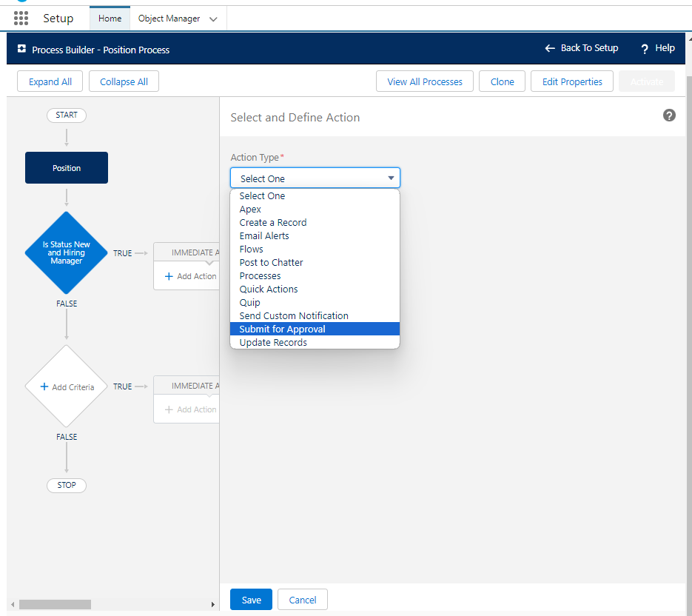Select Submit for Approval option
The image size is (692, 616).
click(x=315, y=329)
